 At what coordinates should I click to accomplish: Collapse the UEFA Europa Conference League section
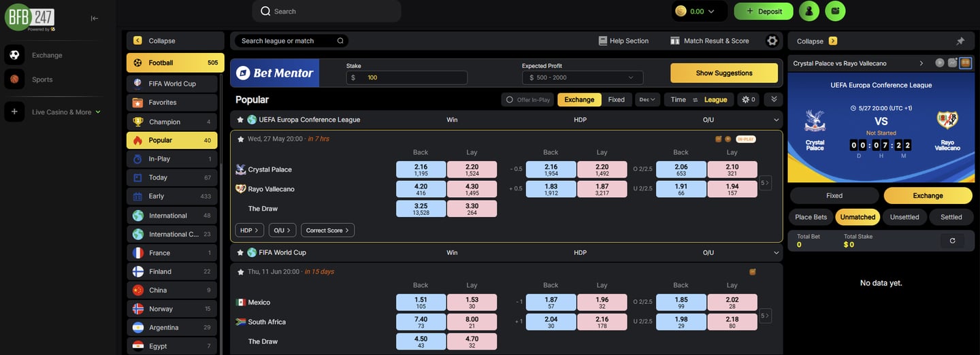[x=777, y=120]
